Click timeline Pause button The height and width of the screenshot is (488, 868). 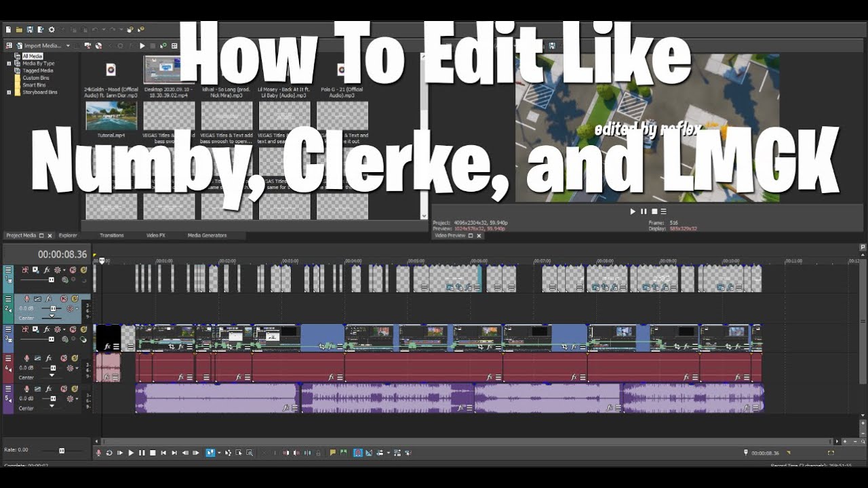tap(142, 453)
